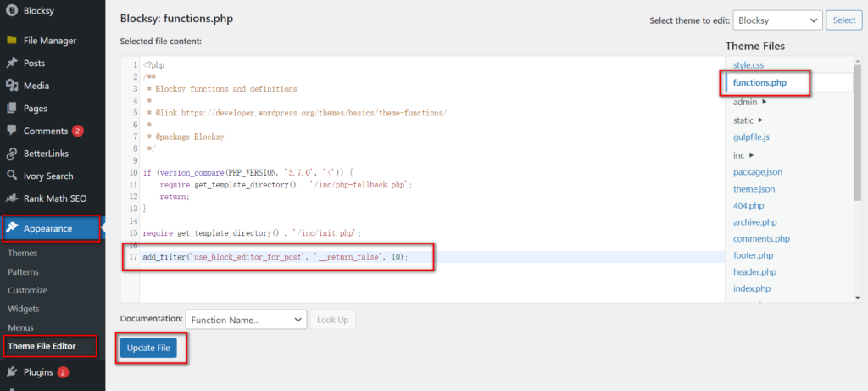868x391 pixels.
Task: Open gulpfile.js in Theme Files
Action: click(x=751, y=137)
